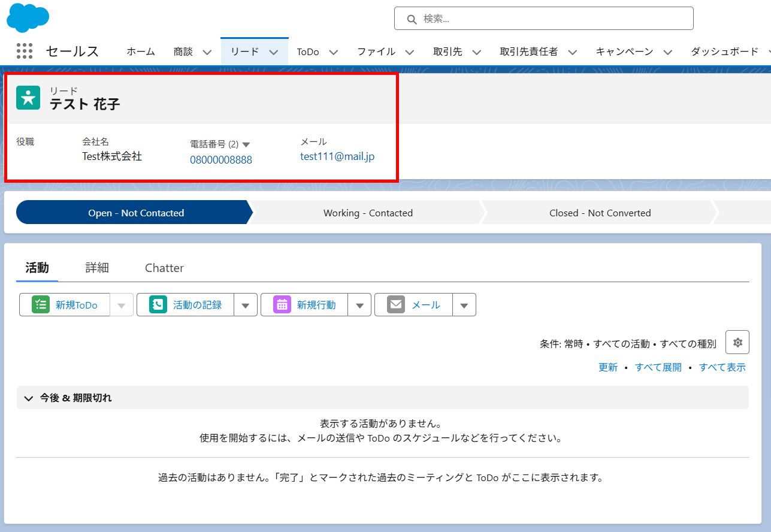771x532 pixels.
Task: Collapse the 今後 & 期限切れ section
Action: click(28, 398)
